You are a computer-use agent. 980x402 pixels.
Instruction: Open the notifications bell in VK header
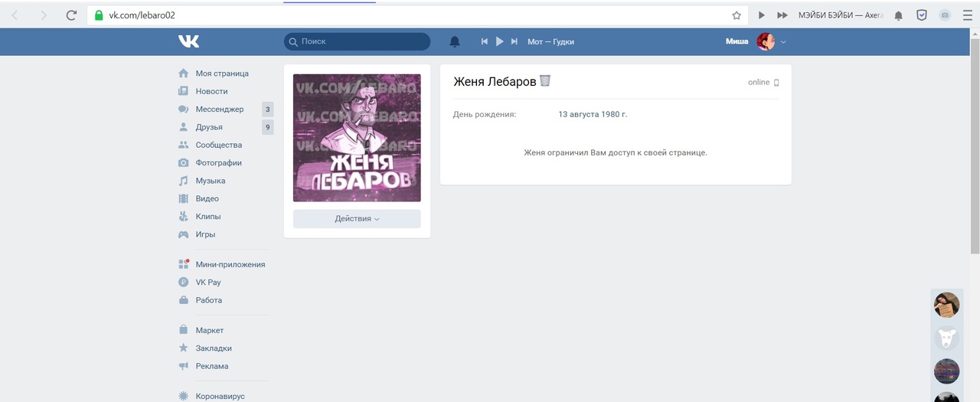pyautogui.click(x=455, y=41)
